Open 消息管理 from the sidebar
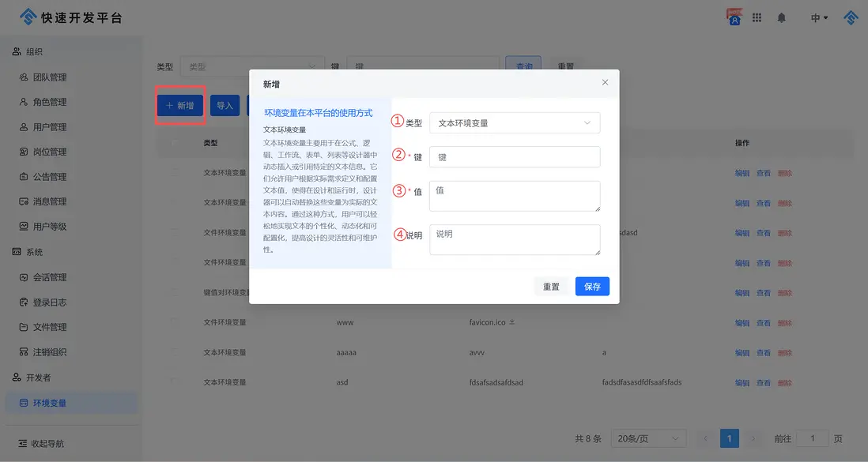Screen dimensions: 868x462 51,201
